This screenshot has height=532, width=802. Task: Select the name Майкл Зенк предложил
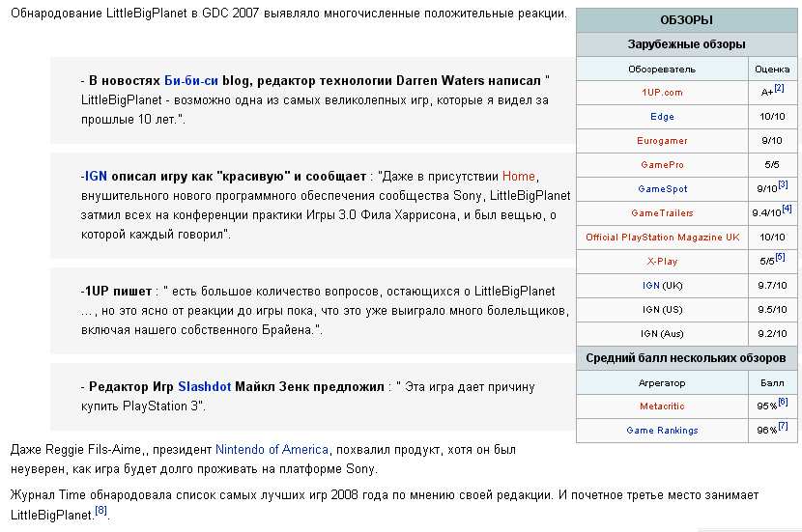[x=309, y=386]
